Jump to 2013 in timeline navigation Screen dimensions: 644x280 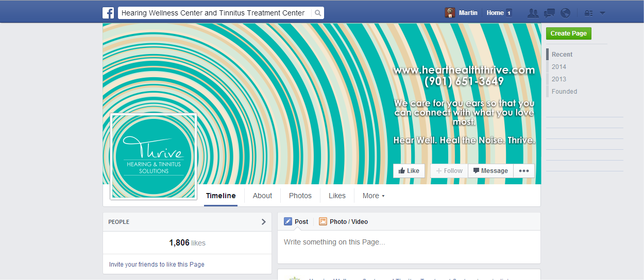(559, 79)
